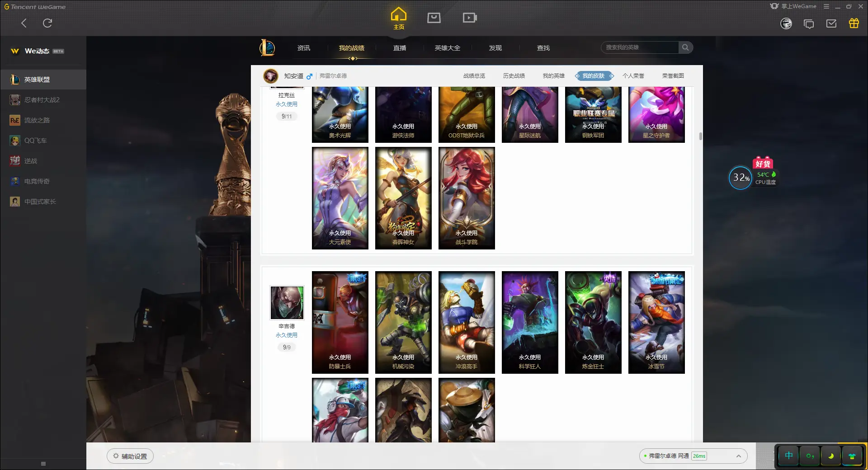This screenshot has width=868, height=470.
Task: Open We动态 beta feed
Action: [x=38, y=51]
